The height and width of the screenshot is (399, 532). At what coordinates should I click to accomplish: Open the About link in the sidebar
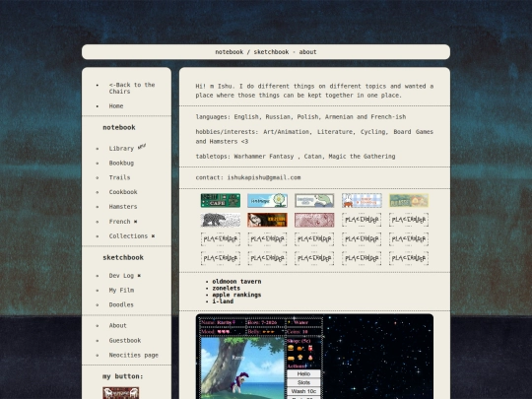118,325
